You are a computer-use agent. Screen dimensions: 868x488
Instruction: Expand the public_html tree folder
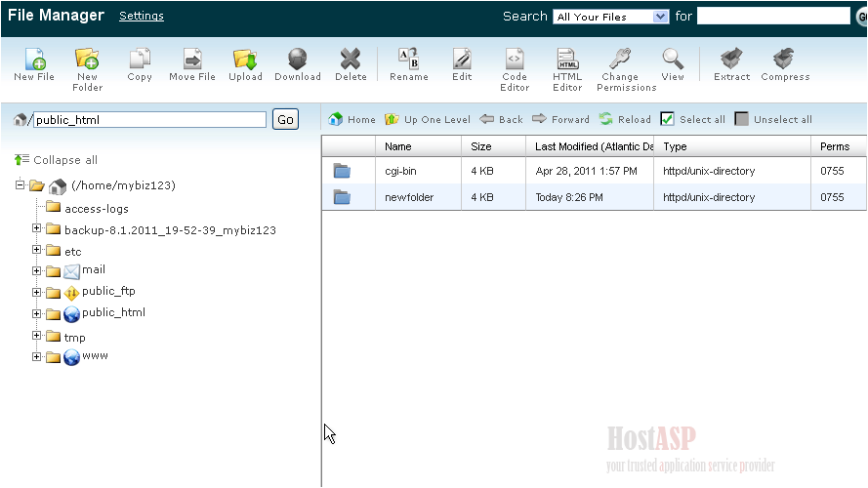coord(37,314)
